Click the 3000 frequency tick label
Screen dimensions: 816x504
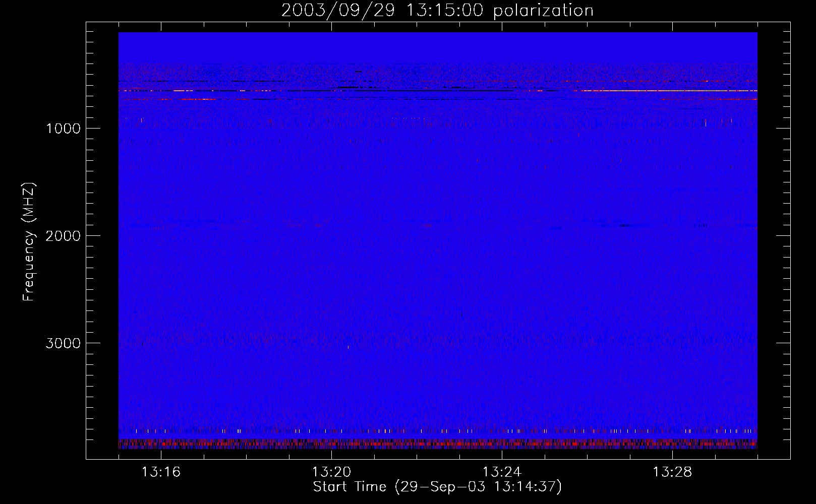click(63, 343)
